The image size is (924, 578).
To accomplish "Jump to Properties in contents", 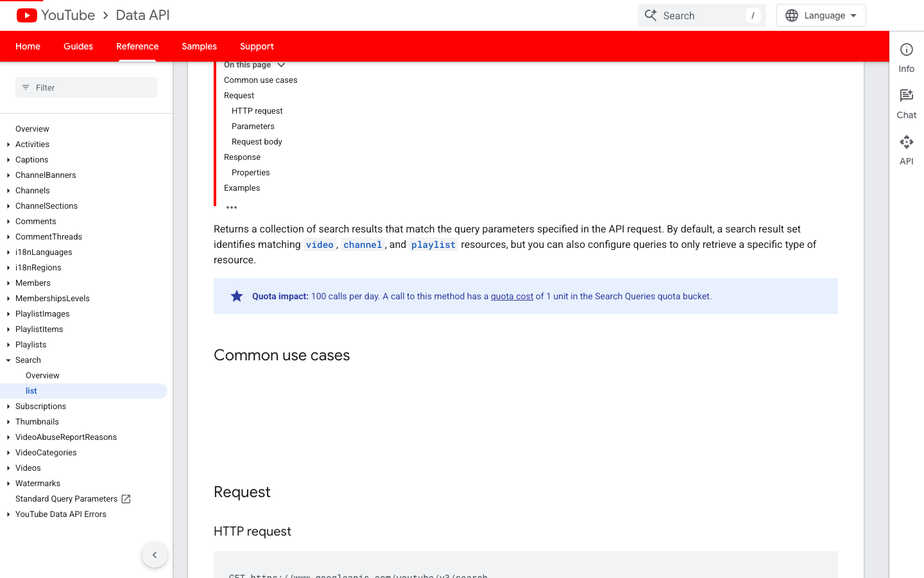I will 250,173.
